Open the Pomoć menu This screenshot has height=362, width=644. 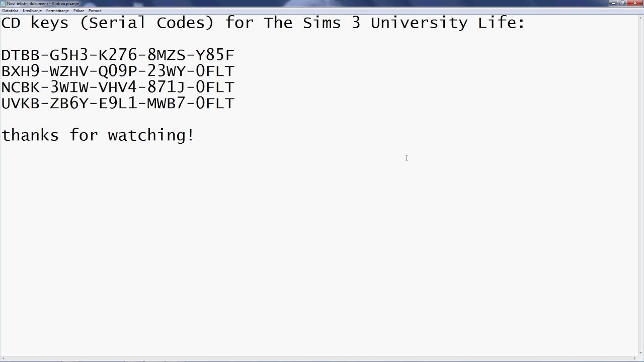coord(95,11)
